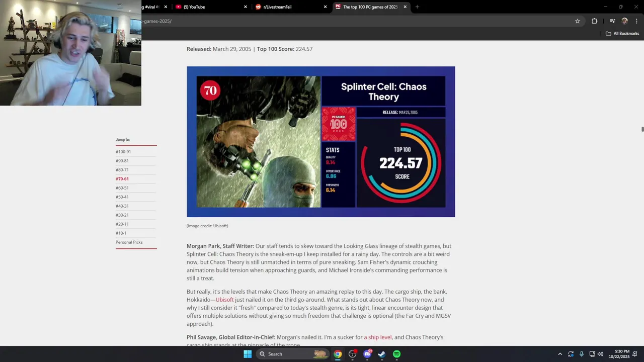This screenshot has width=644, height=362.
Task: Click the taskbar Search box
Action: point(292,354)
